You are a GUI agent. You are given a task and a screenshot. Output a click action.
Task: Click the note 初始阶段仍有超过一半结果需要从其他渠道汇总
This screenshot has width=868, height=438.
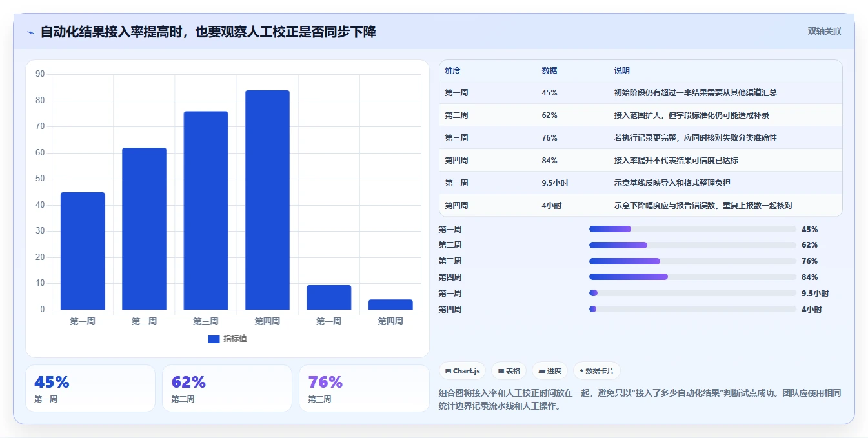[x=696, y=93]
